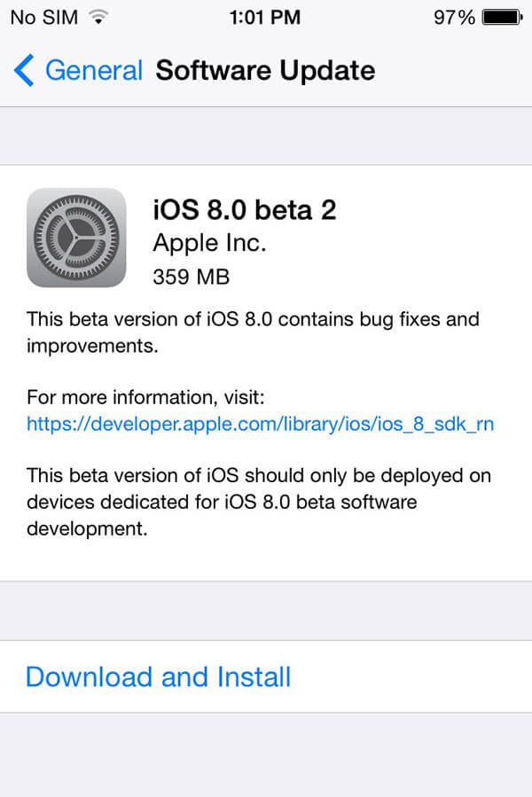
Task: Tap the 1:01 PM clock
Action: (264, 17)
